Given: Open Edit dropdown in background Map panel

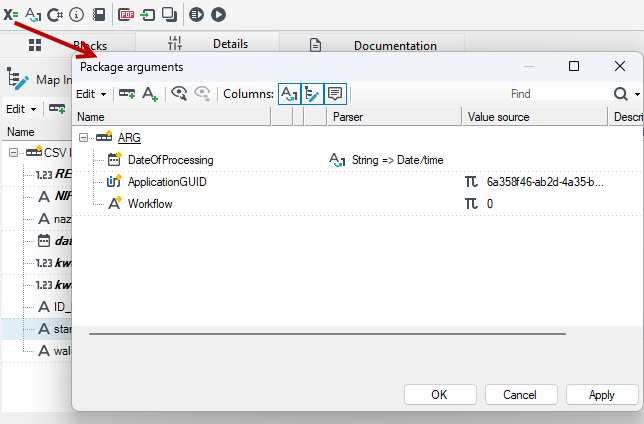Looking at the screenshot, I should pos(21,109).
